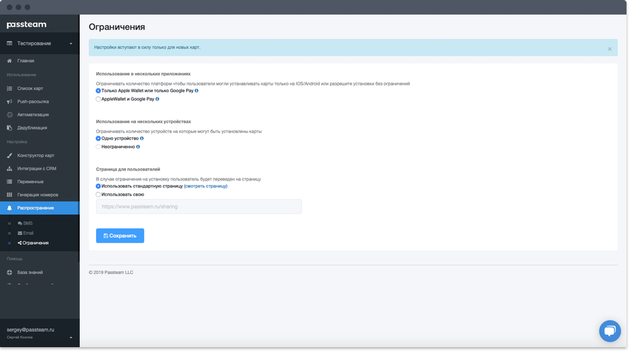Click the Дедубликация copy icon
The width and height of the screenshot is (644, 353).
(10, 128)
